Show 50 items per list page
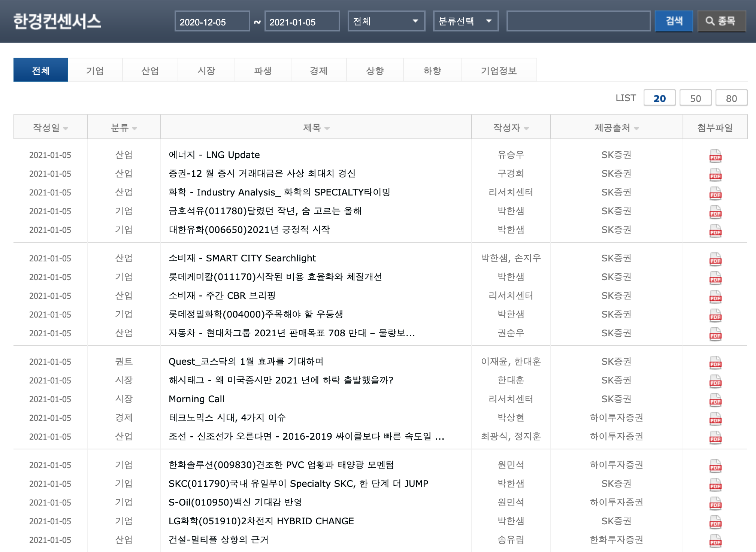Viewport: 756px width, 552px height. pos(695,98)
